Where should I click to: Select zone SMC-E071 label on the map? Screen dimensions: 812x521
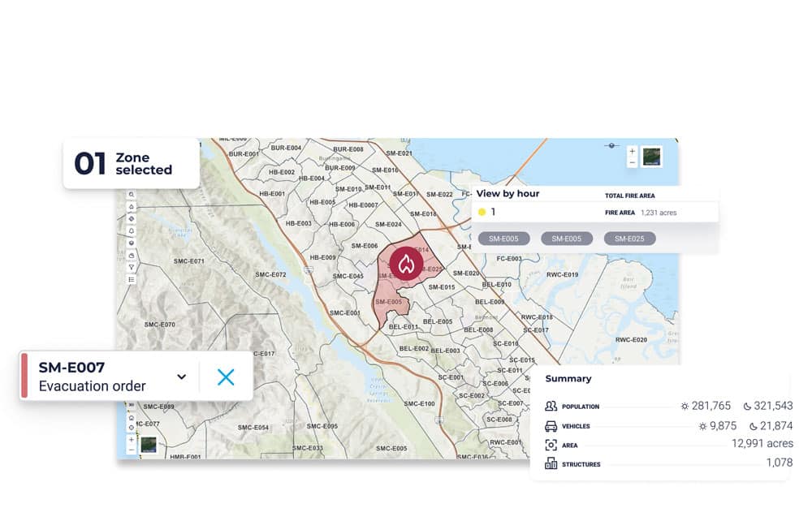click(x=189, y=261)
